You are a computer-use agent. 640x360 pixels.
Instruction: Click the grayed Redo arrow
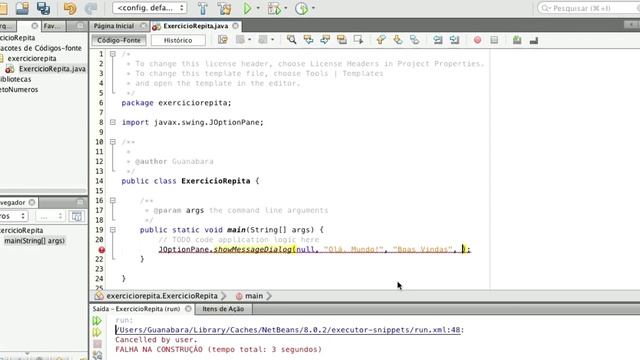click(x=91, y=8)
